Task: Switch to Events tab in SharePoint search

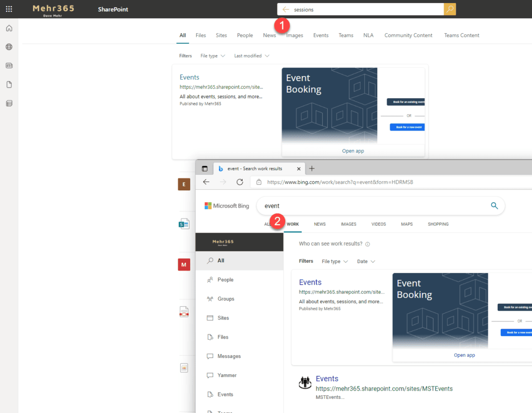Action: coord(321,35)
